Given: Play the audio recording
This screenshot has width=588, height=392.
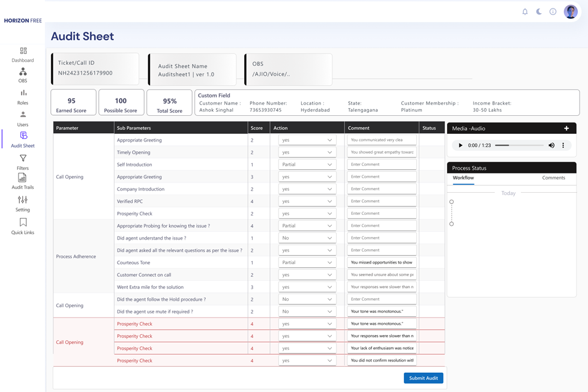Looking at the screenshot, I should click(460, 145).
